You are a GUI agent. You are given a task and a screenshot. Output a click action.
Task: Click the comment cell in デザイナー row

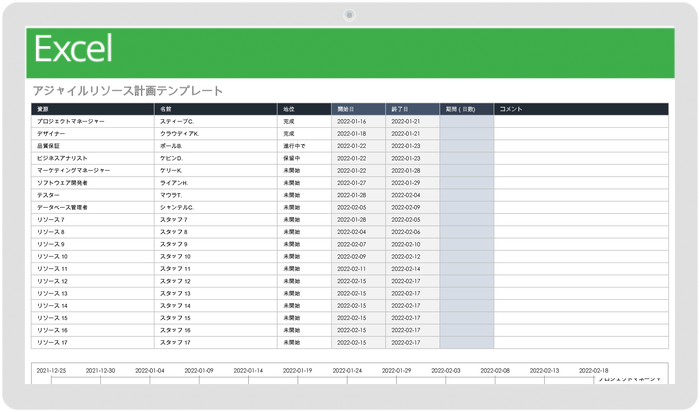click(581, 133)
